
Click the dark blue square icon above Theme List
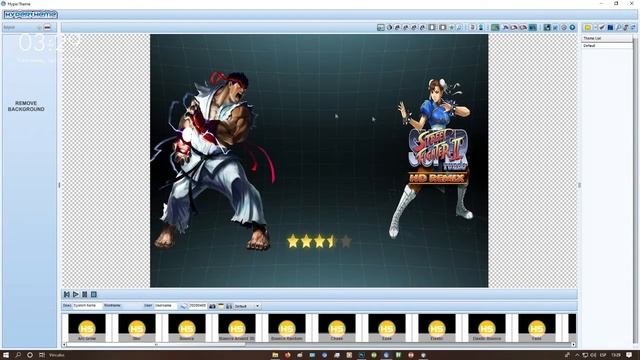610,27
